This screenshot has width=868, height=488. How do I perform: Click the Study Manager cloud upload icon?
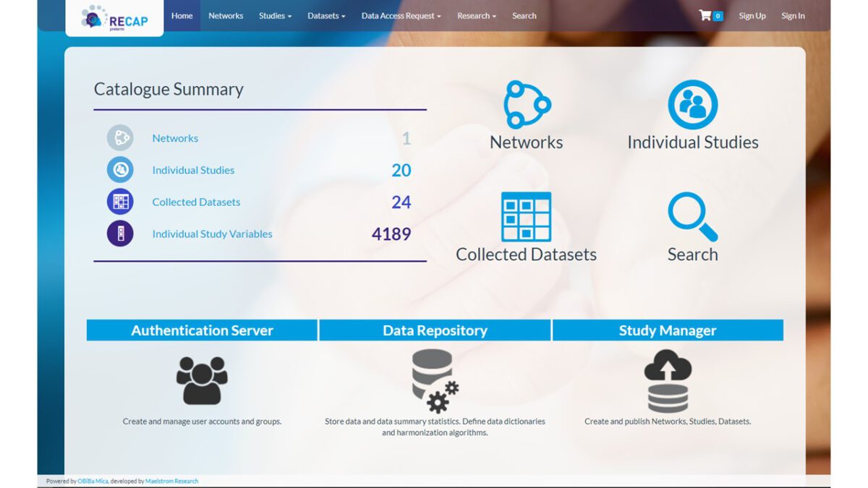coord(668,380)
